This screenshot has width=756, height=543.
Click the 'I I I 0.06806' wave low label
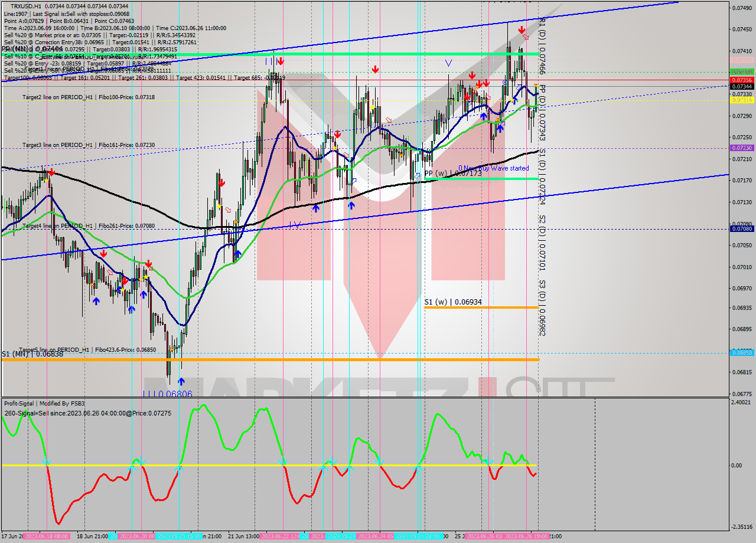(168, 393)
